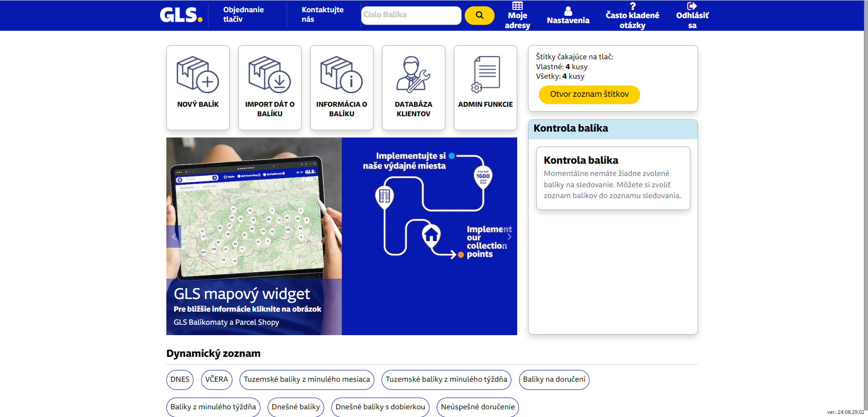Click the yellow search magnifier button
This screenshot has width=868, height=417.
point(480,15)
